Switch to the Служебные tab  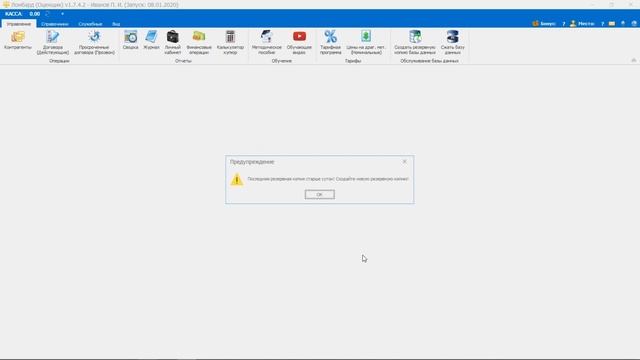click(x=90, y=24)
